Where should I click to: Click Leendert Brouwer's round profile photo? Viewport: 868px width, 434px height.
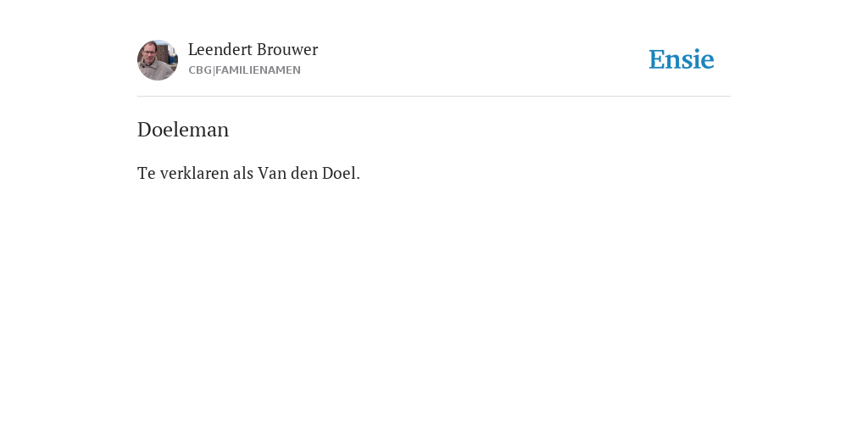click(157, 60)
